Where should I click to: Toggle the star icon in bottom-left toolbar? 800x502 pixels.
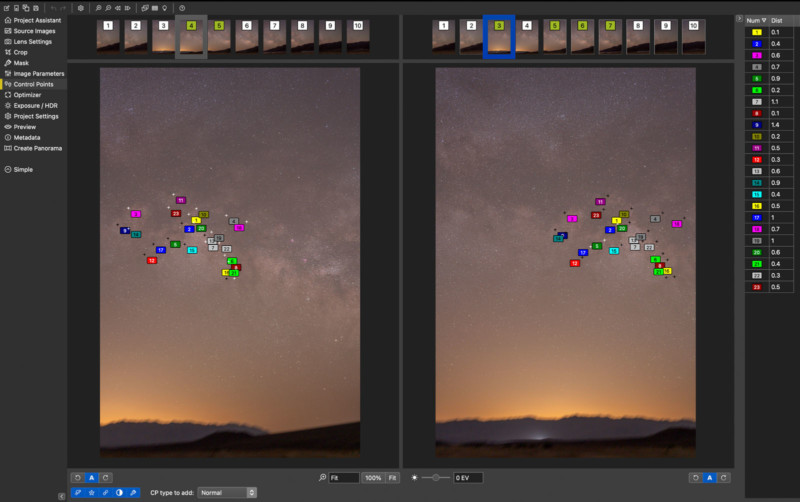(91, 492)
